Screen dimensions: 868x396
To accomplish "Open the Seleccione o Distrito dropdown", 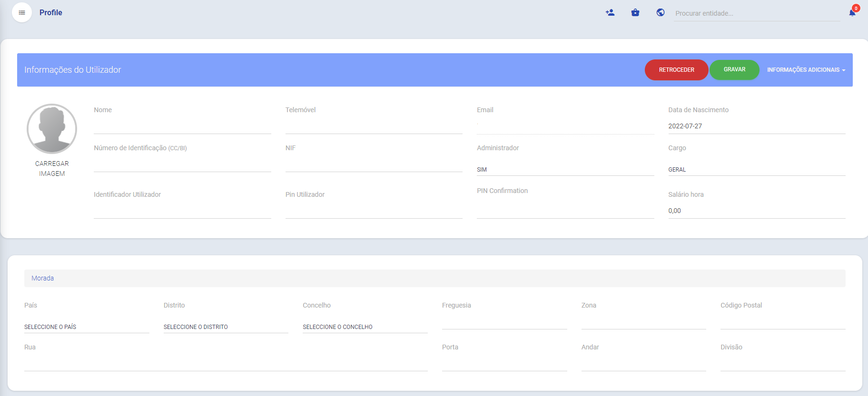I will pos(226,327).
